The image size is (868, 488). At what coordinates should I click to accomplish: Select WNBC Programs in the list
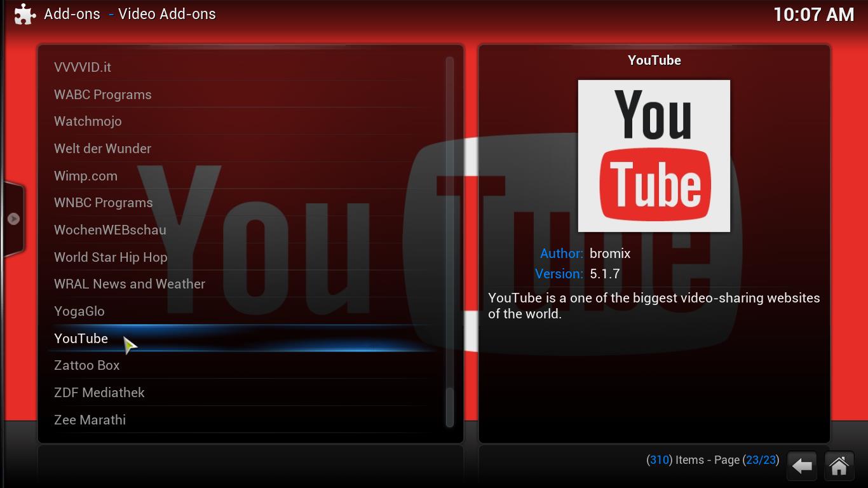pos(104,203)
